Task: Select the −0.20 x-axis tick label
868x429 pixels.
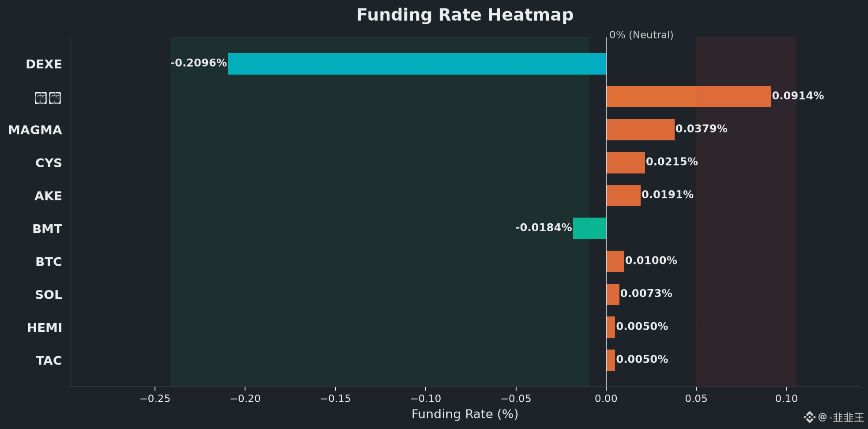Action: (245, 399)
